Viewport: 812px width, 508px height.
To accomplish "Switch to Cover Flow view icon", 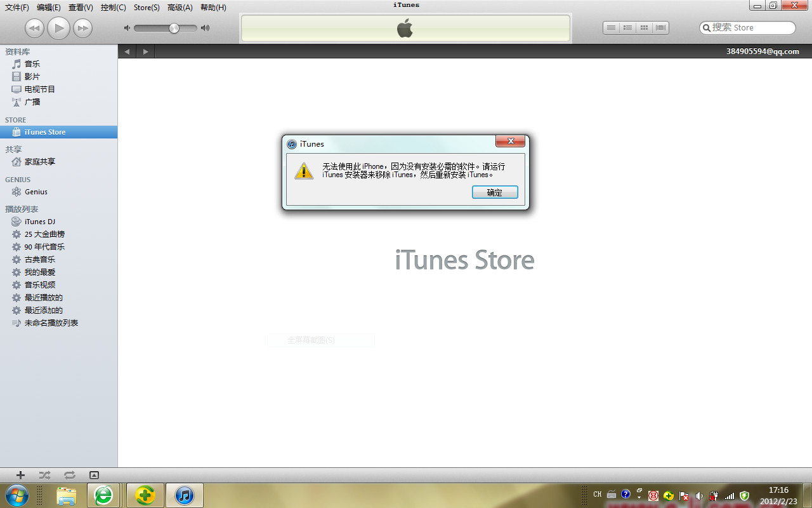I will pos(660,28).
